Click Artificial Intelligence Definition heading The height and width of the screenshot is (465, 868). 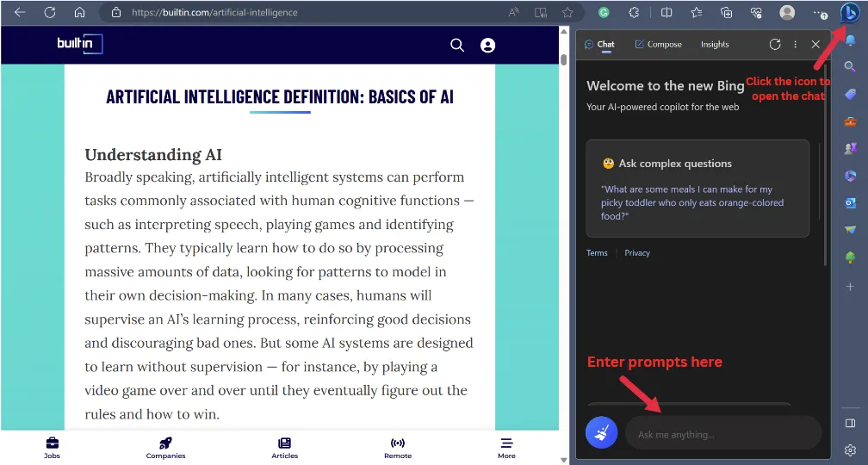280,96
